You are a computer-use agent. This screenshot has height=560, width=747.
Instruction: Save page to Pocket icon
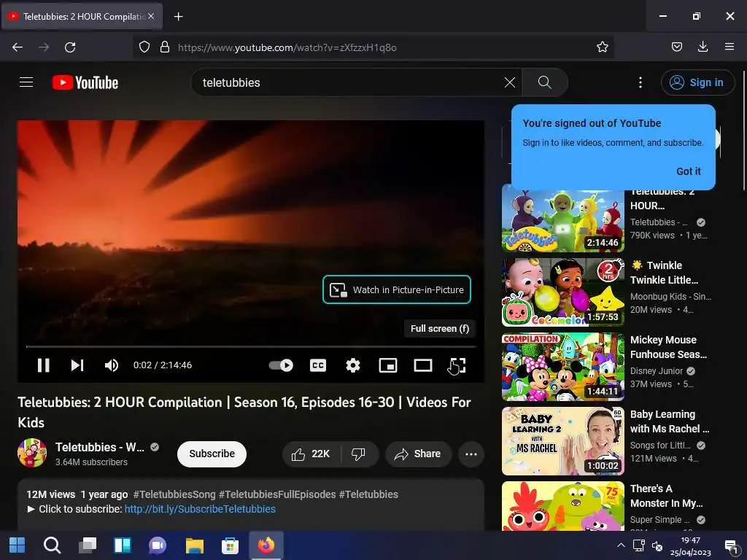pos(676,47)
